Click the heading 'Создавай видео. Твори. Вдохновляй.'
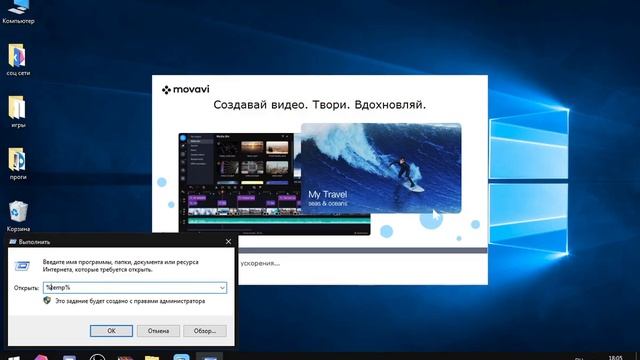Viewport: 640px width, 360px height. coord(320,105)
